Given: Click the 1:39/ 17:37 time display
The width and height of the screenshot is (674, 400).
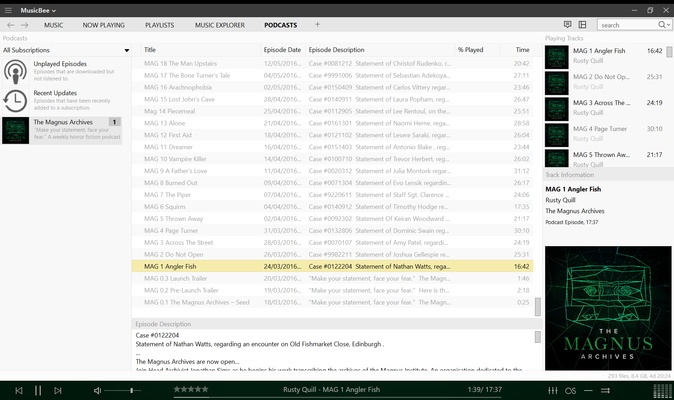Looking at the screenshot, I should click(484, 390).
